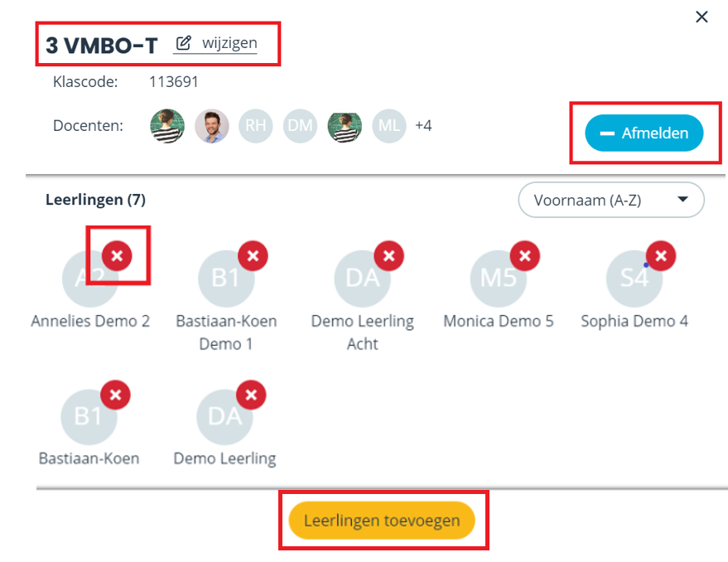Click the sort dropdown arrow
Image resolution: width=728 pixels, height=562 pixels.
click(x=682, y=200)
